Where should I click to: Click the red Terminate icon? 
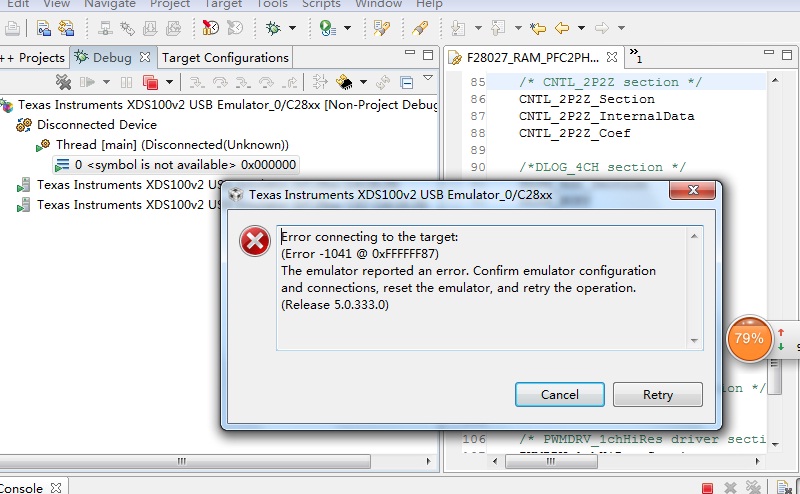pyautogui.click(x=151, y=82)
